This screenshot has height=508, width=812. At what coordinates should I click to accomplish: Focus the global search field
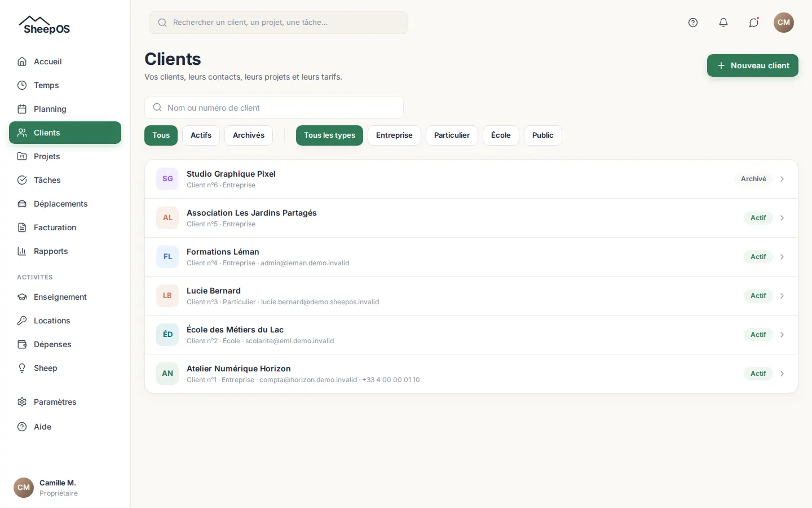[279, 23]
